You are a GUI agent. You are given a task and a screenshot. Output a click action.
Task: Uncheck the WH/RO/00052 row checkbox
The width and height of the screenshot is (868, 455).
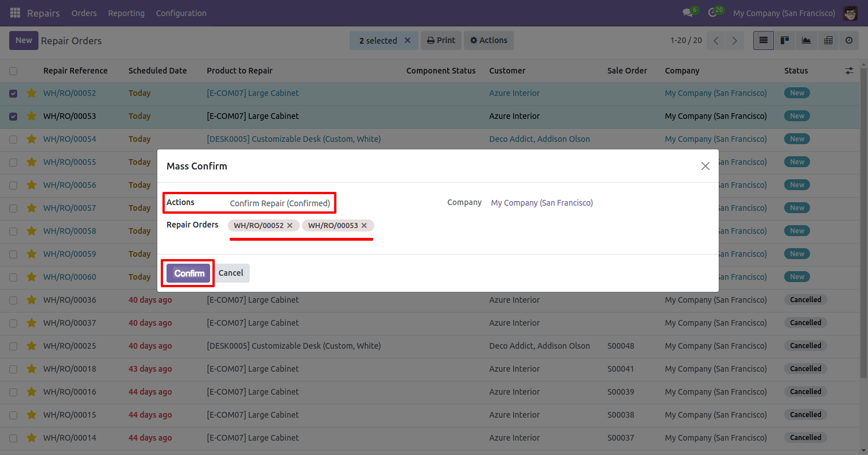(x=13, y=93)
